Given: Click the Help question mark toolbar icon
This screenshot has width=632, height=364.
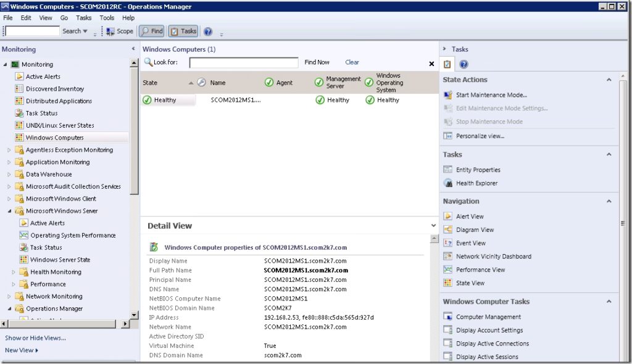Looking at the screenshot, I should tap(208, 31).
